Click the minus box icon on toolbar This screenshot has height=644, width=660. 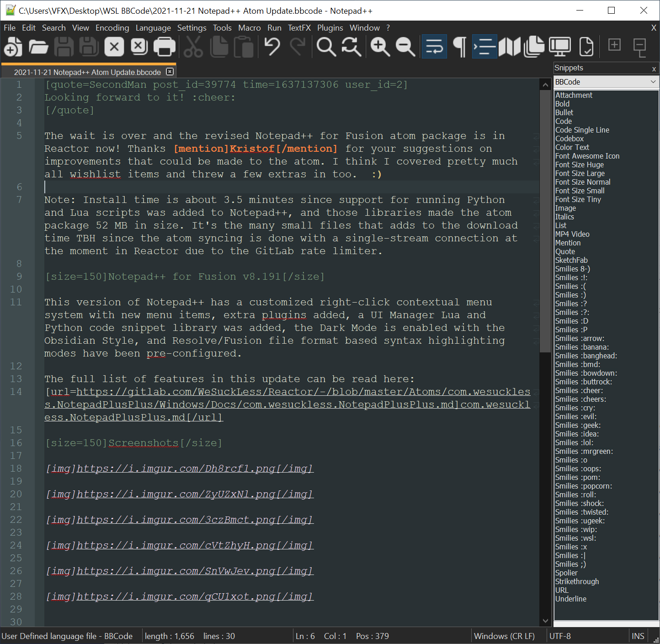coord(639,48)
